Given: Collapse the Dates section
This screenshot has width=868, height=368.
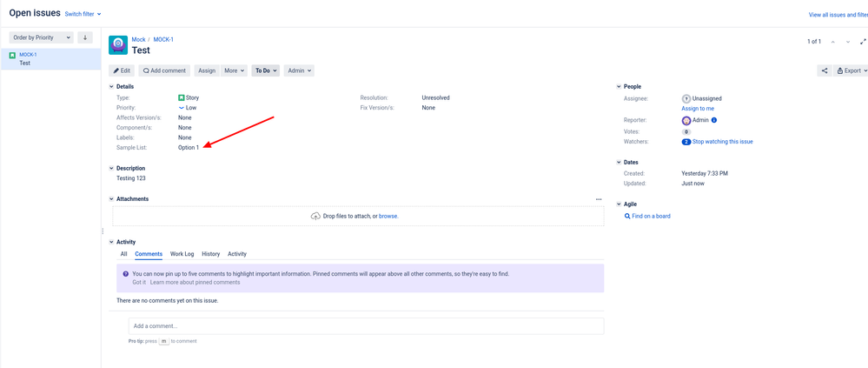Looking at the screenshot, I should [619, 163].
